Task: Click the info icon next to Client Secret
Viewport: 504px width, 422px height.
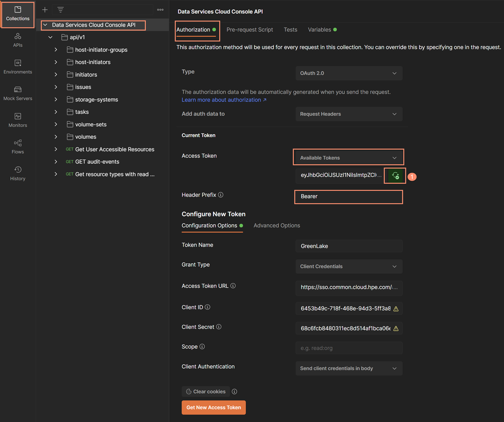Action: 219,327
